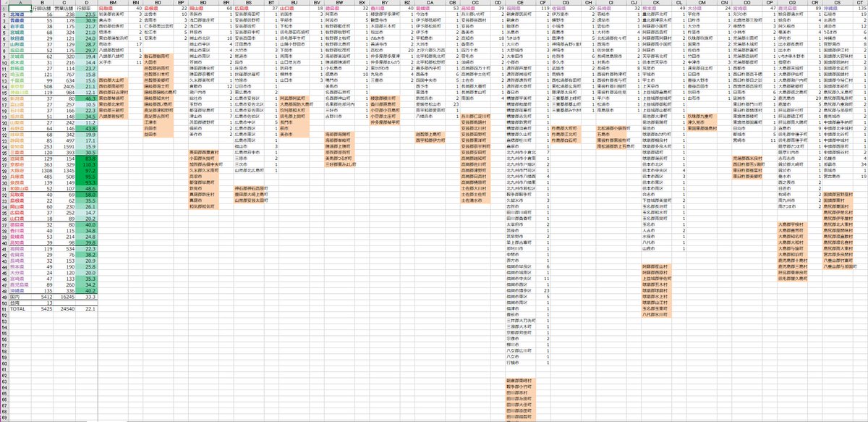The width and height of the screenshot is (868, 422).
Task: Click the 83.8 value in column D
Action: point(87,159)
